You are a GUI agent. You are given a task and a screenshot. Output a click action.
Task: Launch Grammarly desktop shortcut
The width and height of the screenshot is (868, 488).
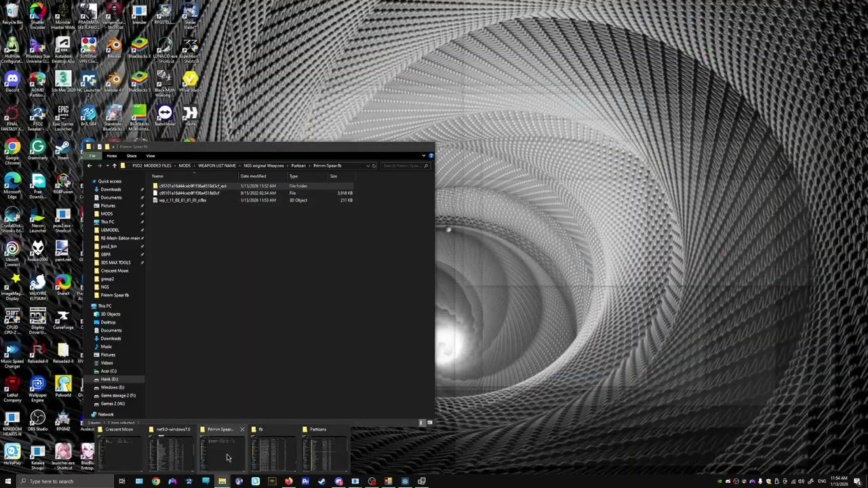(38, 150)
